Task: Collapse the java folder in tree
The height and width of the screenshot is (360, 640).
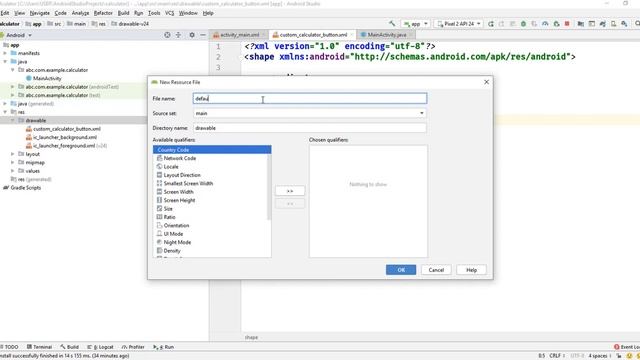Action: pos(5,62)
